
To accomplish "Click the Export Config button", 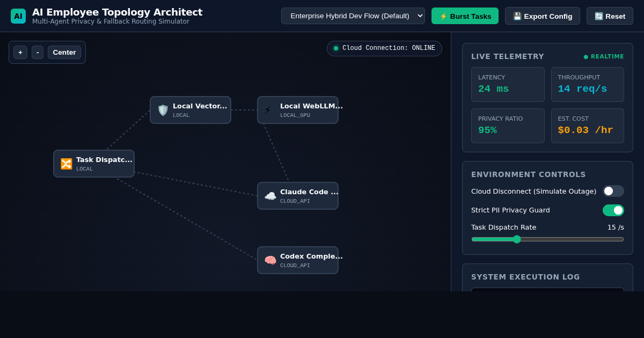I will tap(543, 16).
